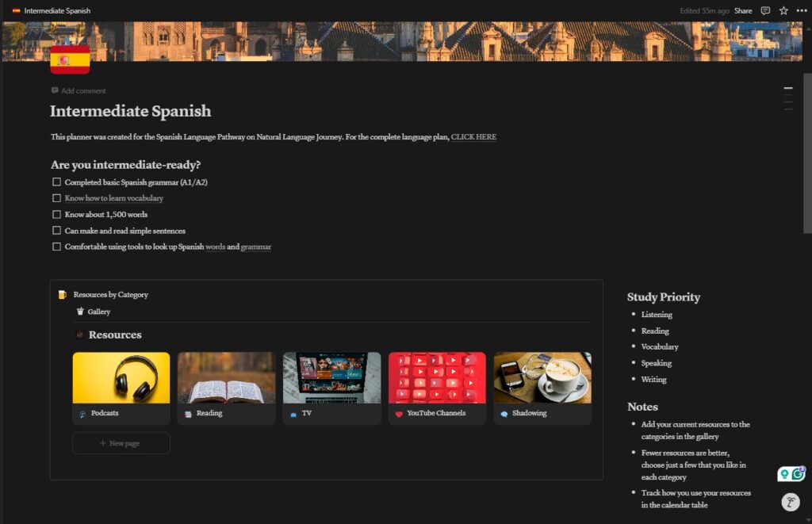Open the 'CLICK HERE' link

pos(473,136)
